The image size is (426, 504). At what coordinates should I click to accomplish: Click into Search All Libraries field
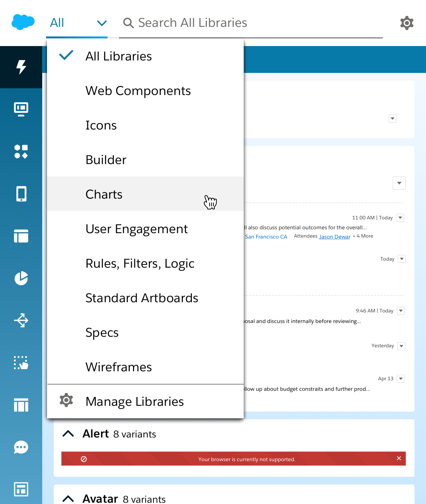[251, 23]
